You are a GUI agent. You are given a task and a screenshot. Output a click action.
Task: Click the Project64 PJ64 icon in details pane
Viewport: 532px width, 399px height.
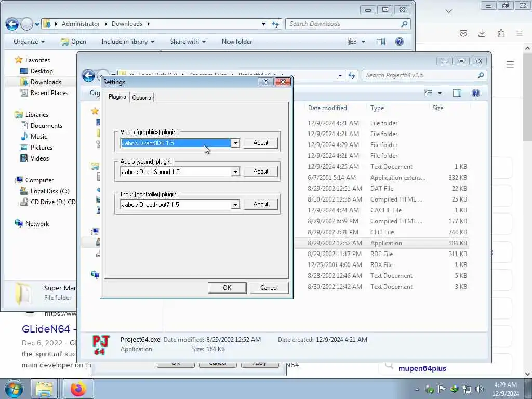pyautogui.click(x=101, y=345)
